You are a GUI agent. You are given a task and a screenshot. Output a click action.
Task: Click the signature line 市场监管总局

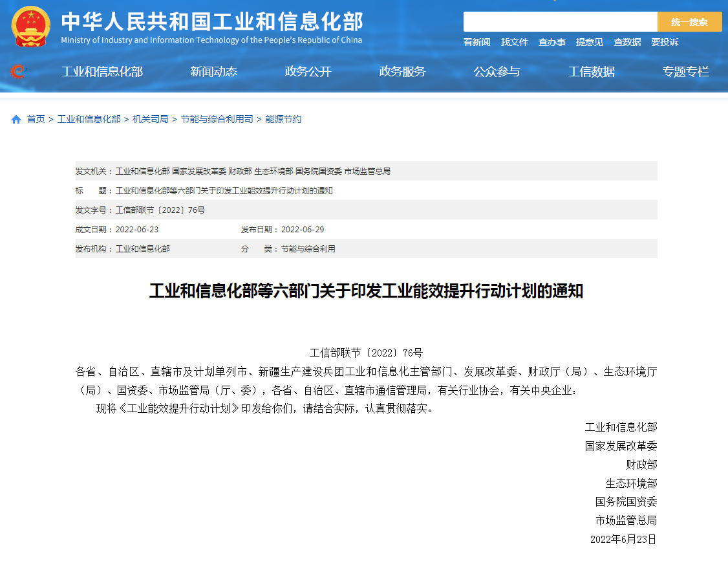pos(626,521)
